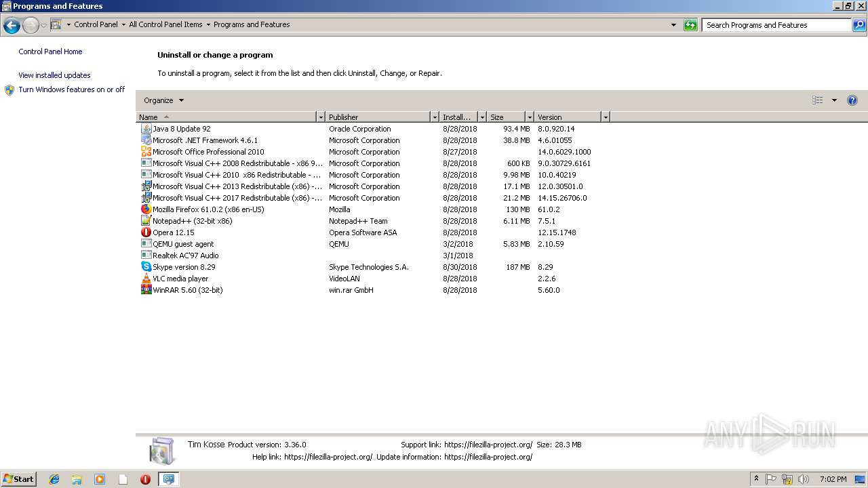868x488 pixels.
Task: Click the Search Programs and Features field
Action: point(776,25)
